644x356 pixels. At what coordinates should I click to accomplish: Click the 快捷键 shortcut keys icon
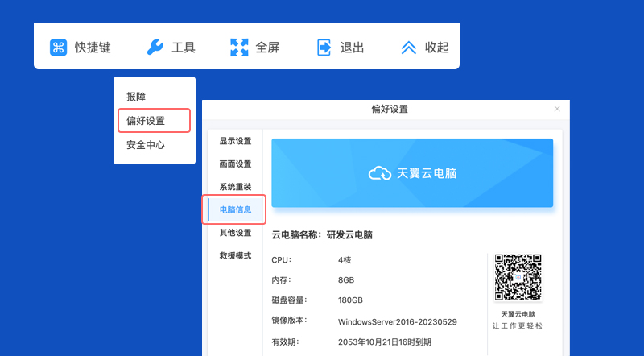[x=58, y=48]
